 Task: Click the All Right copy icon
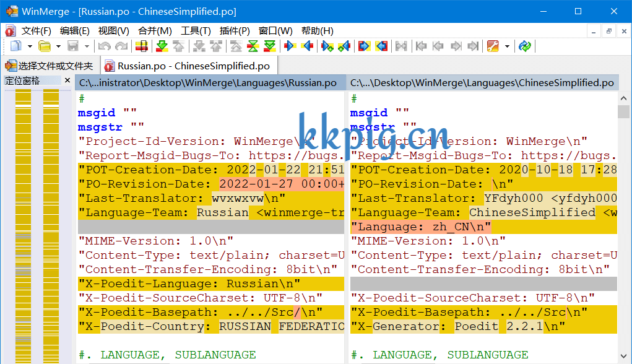[363, 46]
